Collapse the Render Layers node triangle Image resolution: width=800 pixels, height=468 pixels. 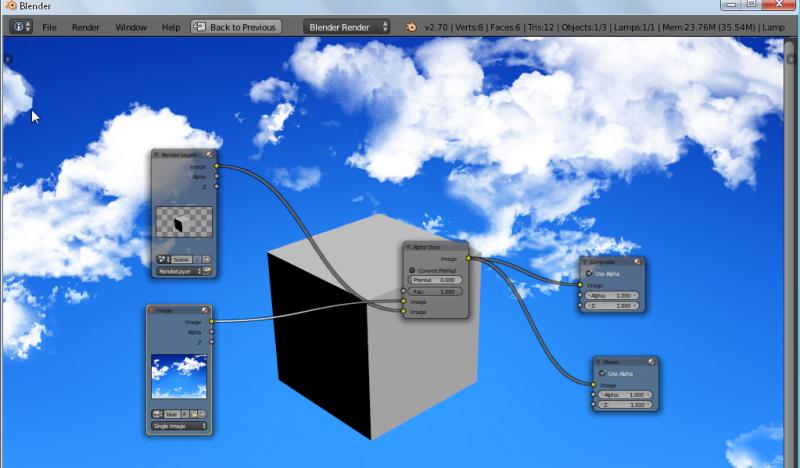pos(157,154)
